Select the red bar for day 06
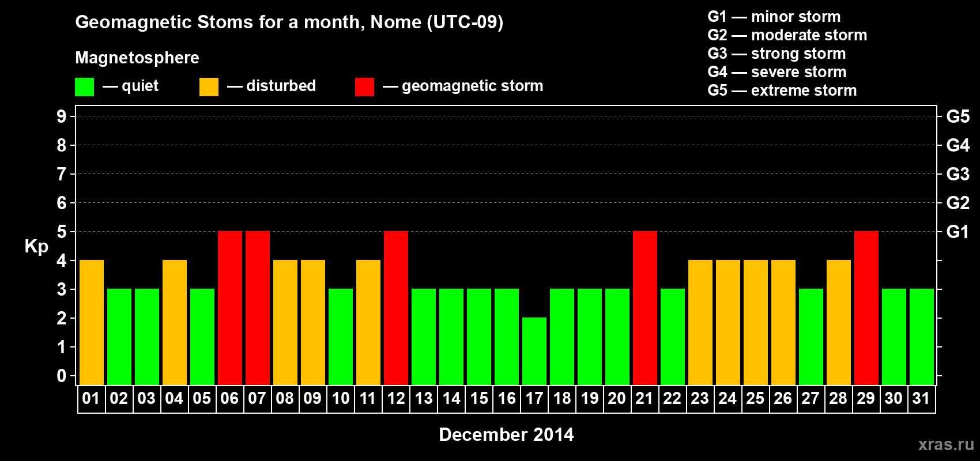The width and height of the screenshot is (980, 461). click(230, 308)
